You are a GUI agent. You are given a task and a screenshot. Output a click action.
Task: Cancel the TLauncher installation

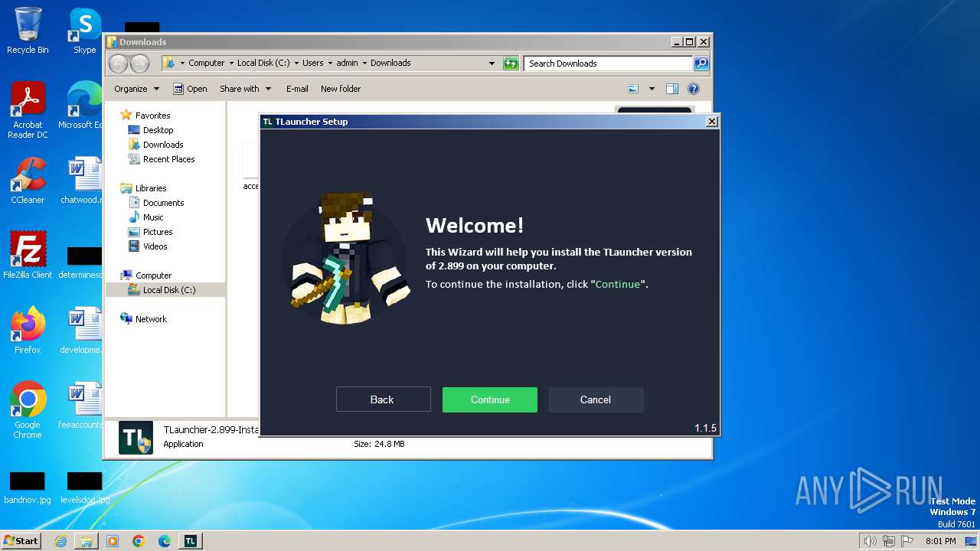[x=596, y=399]
